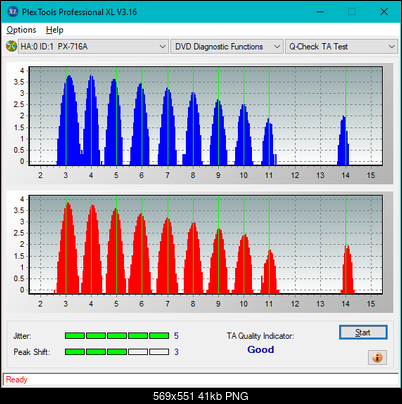This screenshot has width=402, height=404.
Task: Click the disc icon beside the drive selector
Action: pyautogui.click(x=11, y=46)
